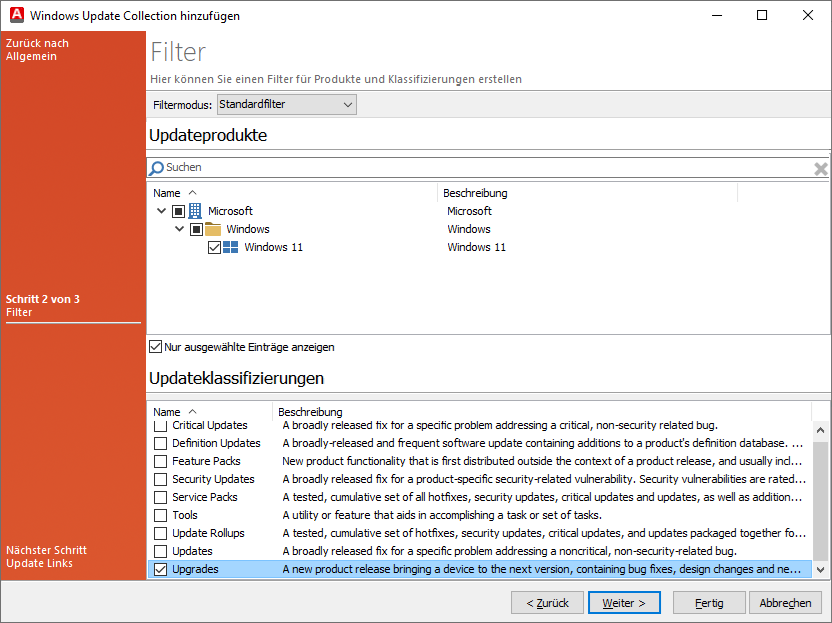Click the Abbrechen button

pos(785,603)
